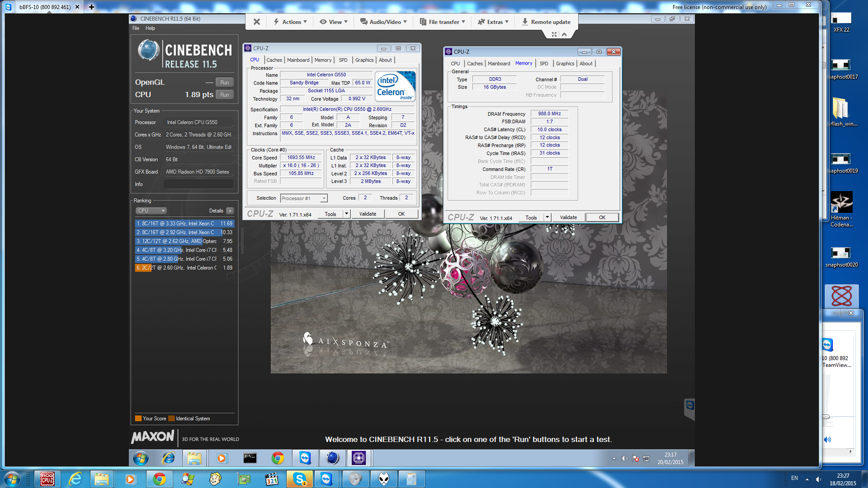
Task: Open remote command prompt in session taskbar
Action: [250, 458]
